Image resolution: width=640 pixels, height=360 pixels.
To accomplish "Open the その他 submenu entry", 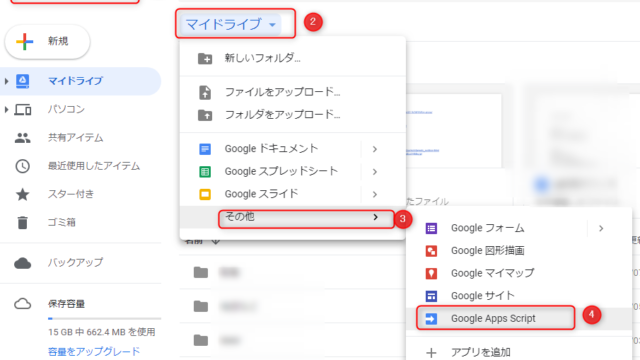I will pyautogui.click(x=293, y=217).
